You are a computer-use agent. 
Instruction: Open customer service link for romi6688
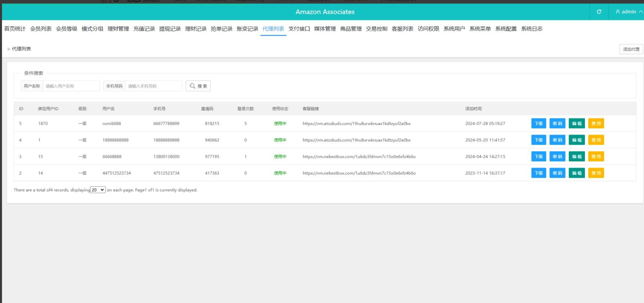point(356,124)
